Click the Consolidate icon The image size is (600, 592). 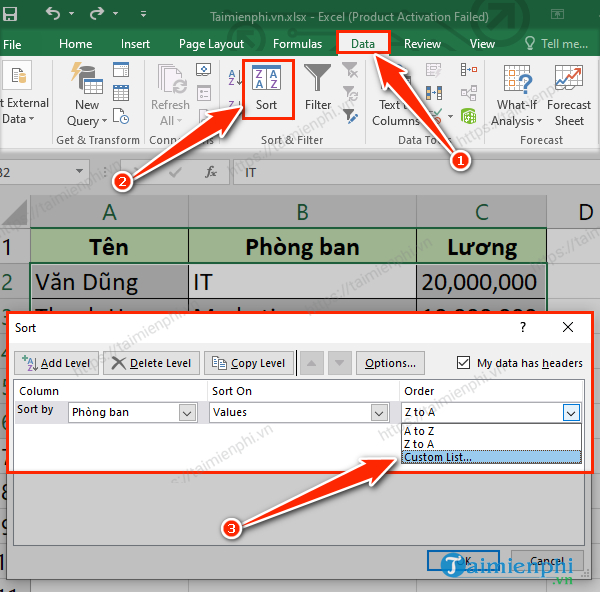[x=469, y=70]
